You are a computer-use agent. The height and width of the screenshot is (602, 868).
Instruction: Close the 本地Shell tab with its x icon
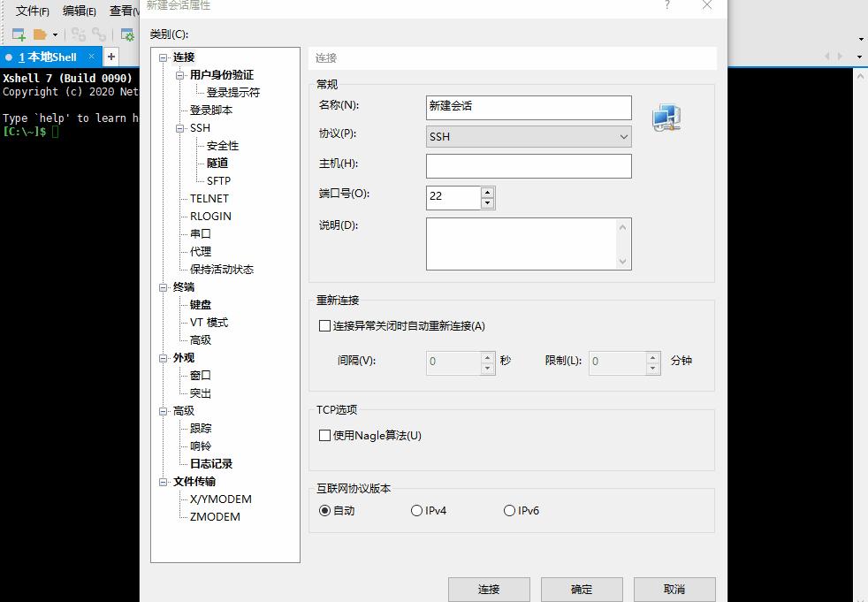click(91, 57)
